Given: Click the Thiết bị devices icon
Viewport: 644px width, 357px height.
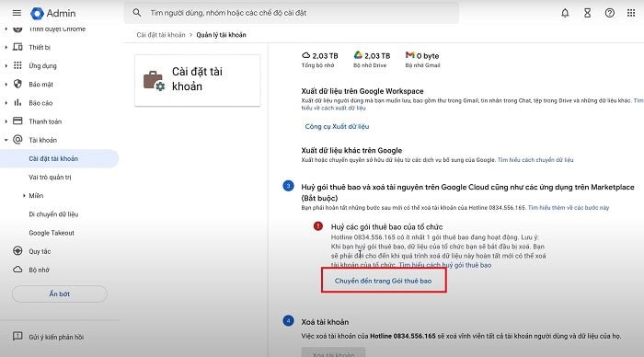Looking at the screenshot, I should click(17, 47).
